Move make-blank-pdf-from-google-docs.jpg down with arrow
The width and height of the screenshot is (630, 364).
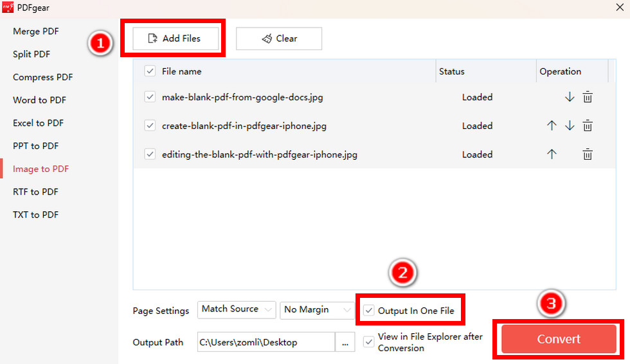point(570,98)
